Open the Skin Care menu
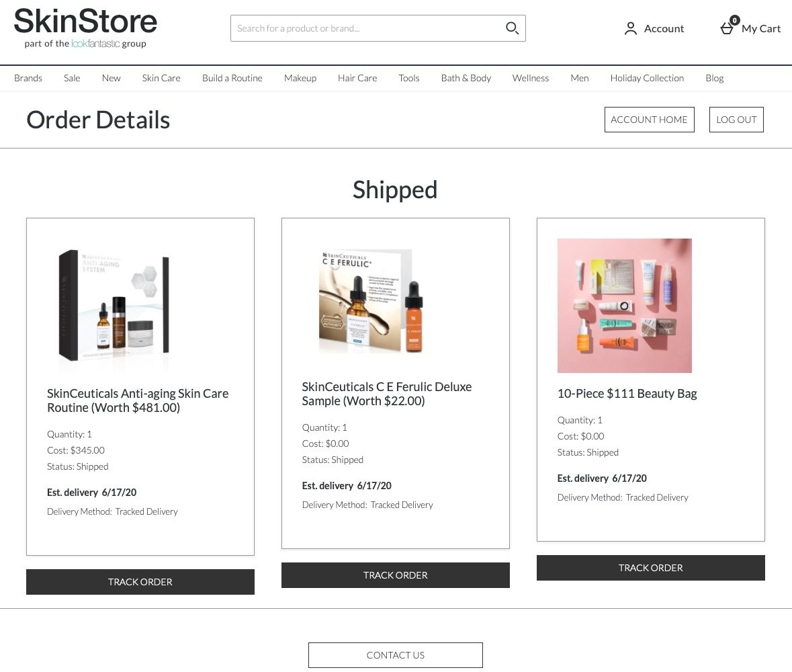Viewport: 792px width, 672px height. tap(161, 79)
